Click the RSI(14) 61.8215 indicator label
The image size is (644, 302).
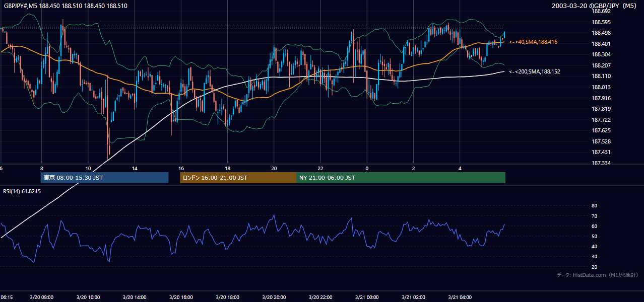[22, 191]
